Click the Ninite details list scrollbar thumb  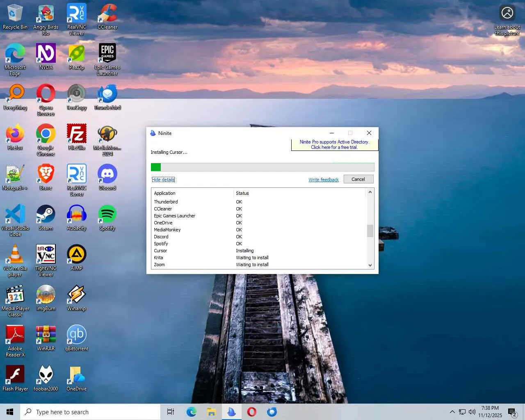coord(370,231)
